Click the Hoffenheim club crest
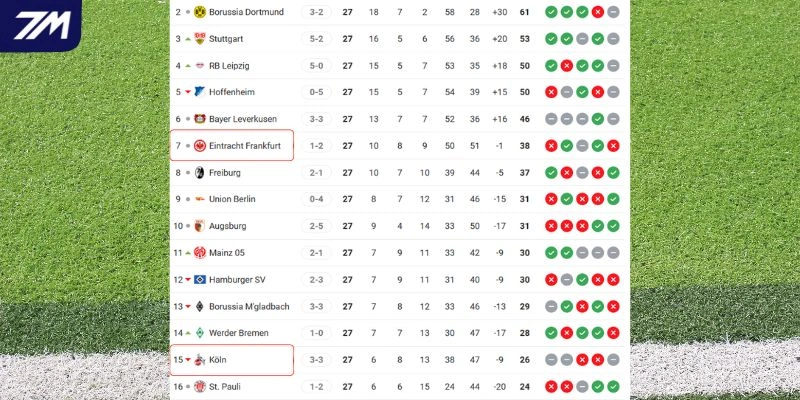 [x=199, y=92]
